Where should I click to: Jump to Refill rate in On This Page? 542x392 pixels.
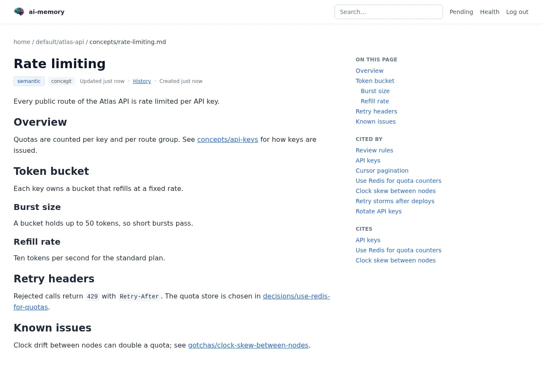click(375, 101)
